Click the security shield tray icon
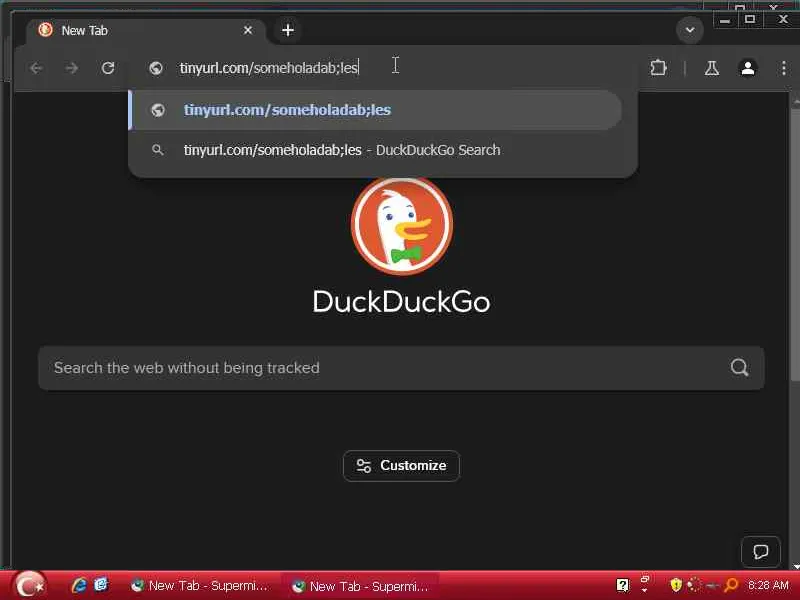 click(676, 585)
